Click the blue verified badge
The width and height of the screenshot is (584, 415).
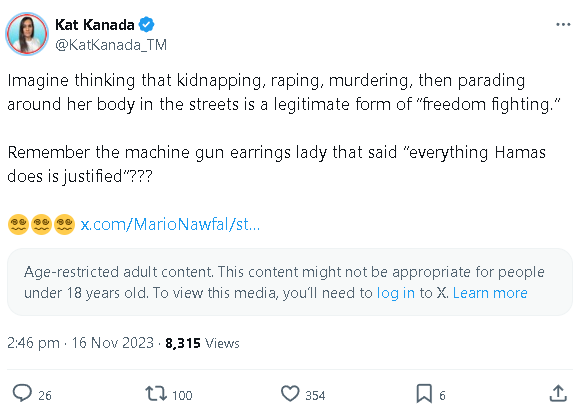click(x=146, y=25)
